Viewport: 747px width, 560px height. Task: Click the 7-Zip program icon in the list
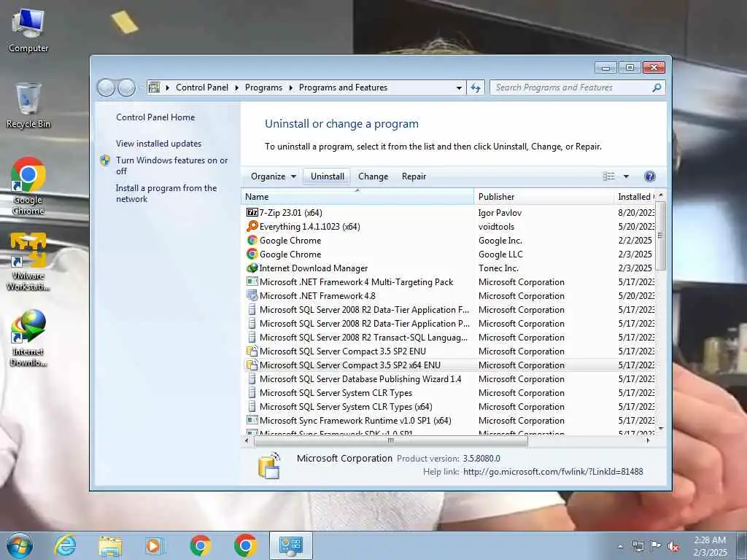pos(252,212)
